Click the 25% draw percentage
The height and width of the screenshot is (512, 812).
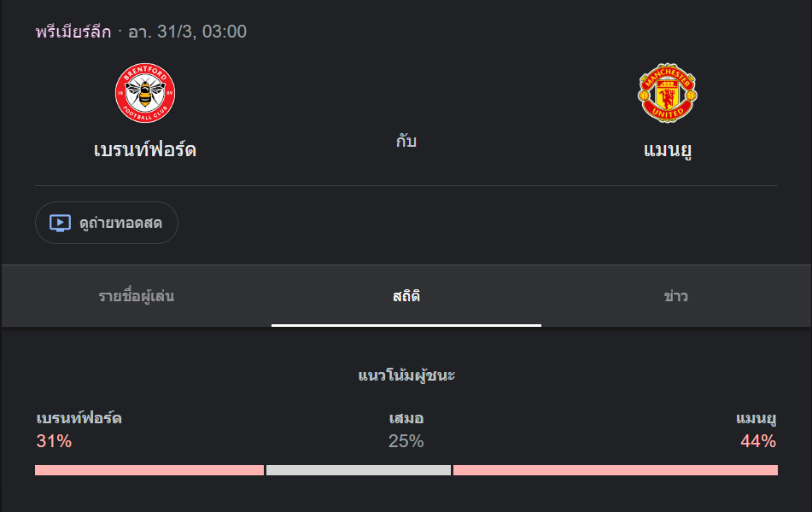click(406, 441)
